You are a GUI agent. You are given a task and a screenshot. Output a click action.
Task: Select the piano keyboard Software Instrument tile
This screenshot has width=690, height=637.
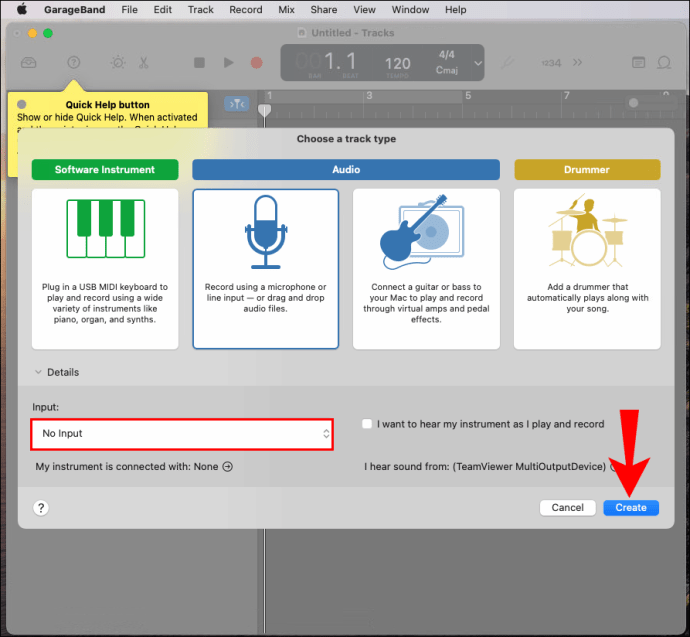(105, 269)
